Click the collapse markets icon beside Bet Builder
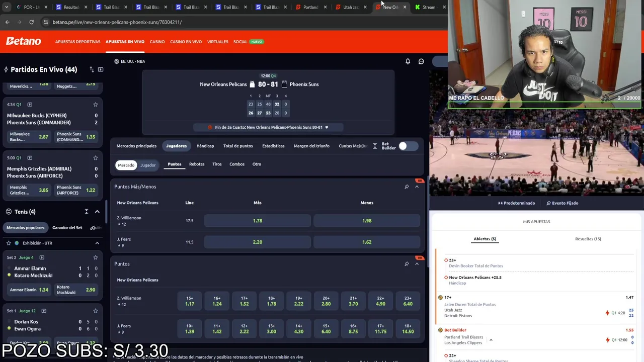This screenshot has height=362, width=644. [375, 146]
